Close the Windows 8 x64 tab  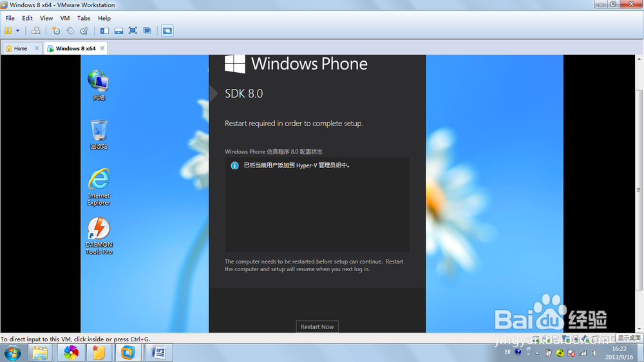[102, 48]
